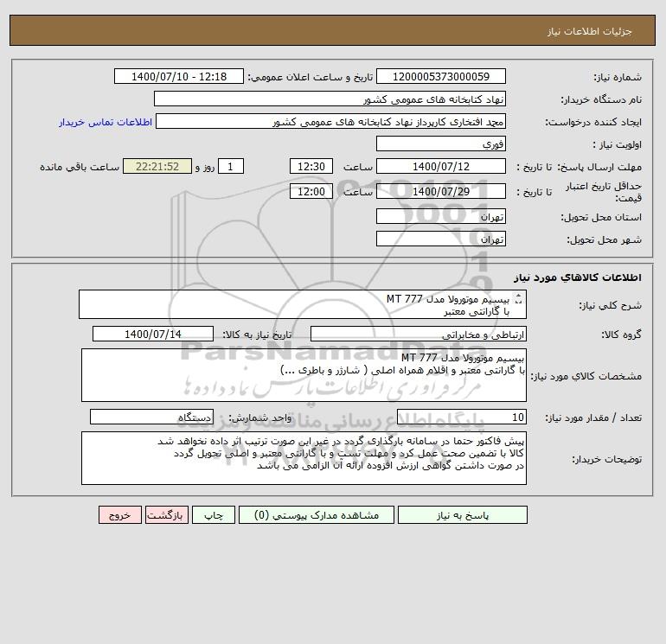The image size is (666, 644).
Task: Click the goods group field ارتباطی و مخابراتی
Action: [x=419, y=334]
